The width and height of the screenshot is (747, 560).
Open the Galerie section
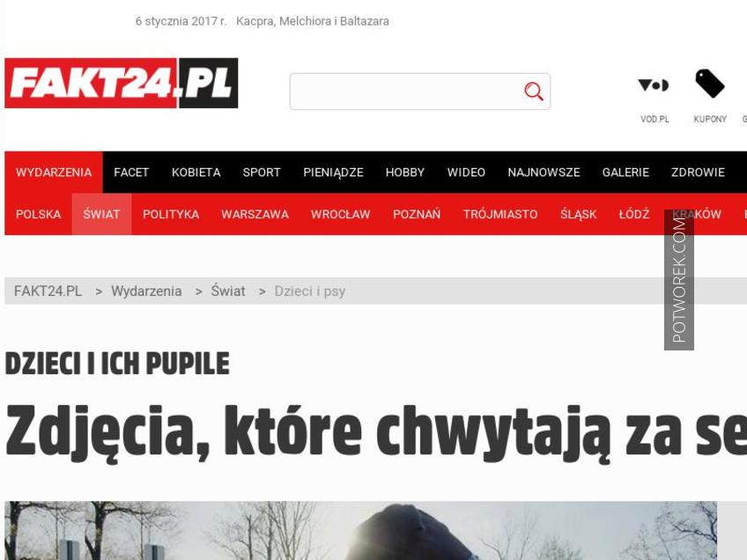625,173
